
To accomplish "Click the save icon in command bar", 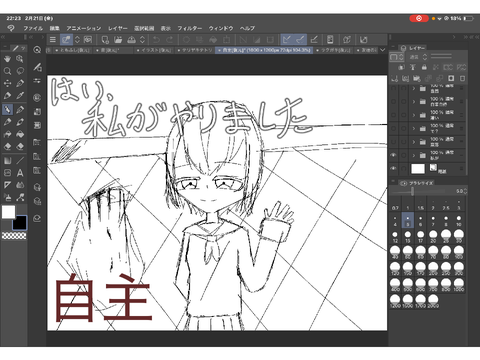I will pyautogui.click(x=132, y=40).
